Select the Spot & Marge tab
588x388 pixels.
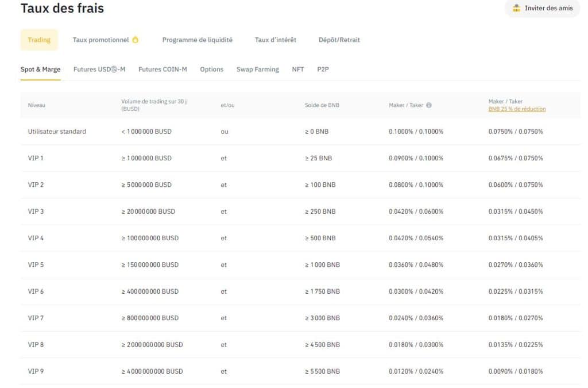pos(40,68)
